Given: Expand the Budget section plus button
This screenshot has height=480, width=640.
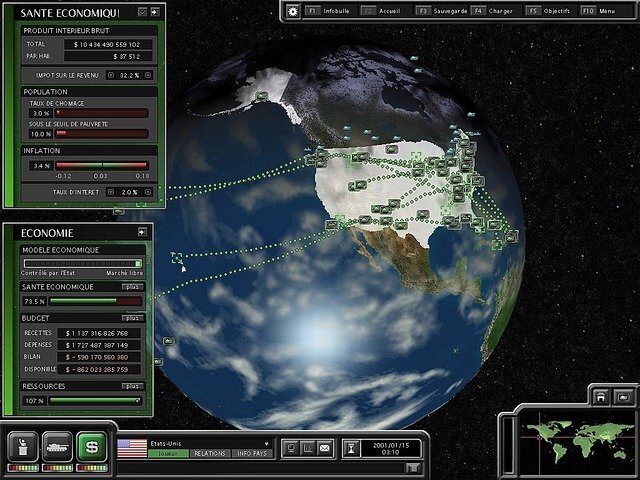Looking at the screenshot, I should tap(133, 318).
